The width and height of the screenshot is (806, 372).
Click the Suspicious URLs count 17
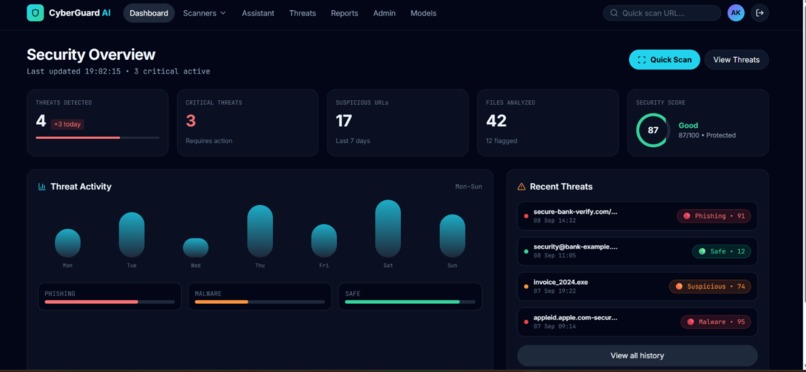344,121
